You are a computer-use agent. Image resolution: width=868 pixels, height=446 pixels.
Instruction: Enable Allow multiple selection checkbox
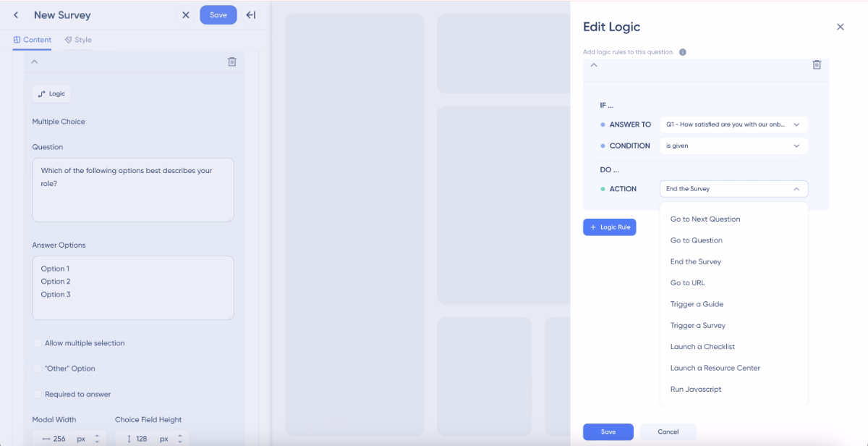click(37, 343)
